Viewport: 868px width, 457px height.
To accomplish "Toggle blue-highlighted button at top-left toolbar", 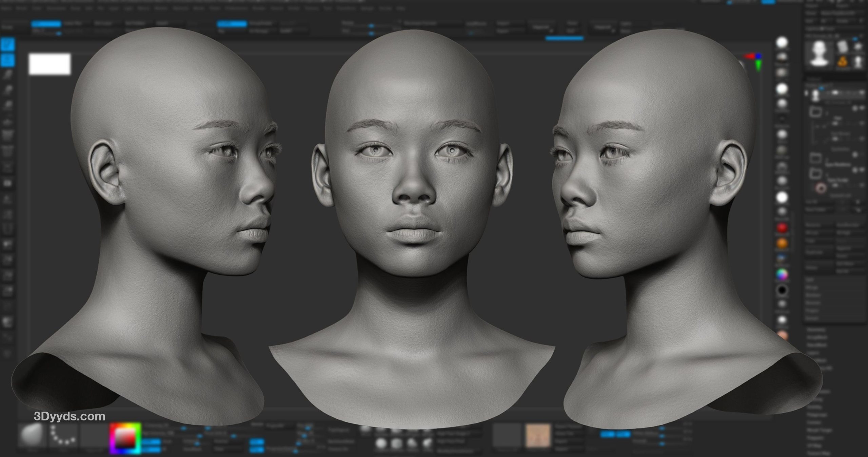I will (46, 24).
